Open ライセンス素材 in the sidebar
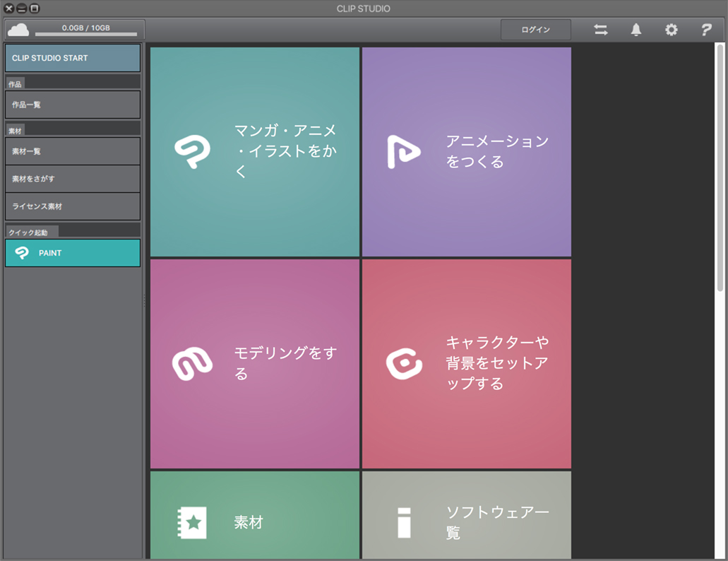728x561 pixels. tap(73, 206)
